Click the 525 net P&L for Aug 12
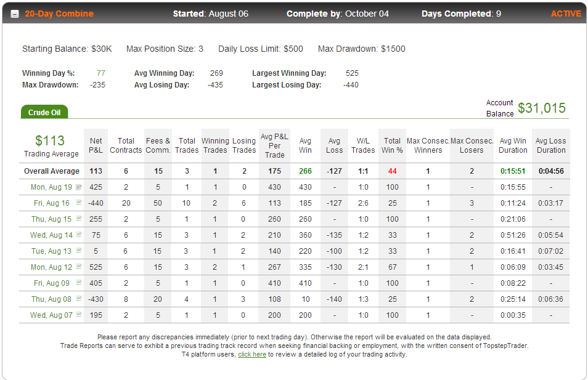 pos(96,267)
